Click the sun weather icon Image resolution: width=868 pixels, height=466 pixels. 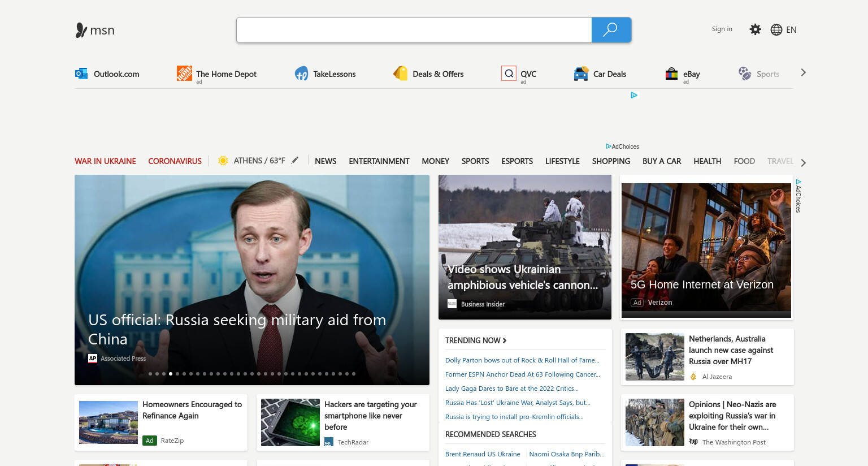[223, 161]
